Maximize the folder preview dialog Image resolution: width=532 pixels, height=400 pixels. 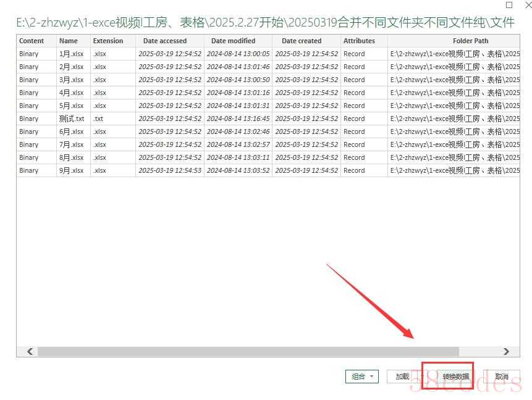[x=509, y=5]
